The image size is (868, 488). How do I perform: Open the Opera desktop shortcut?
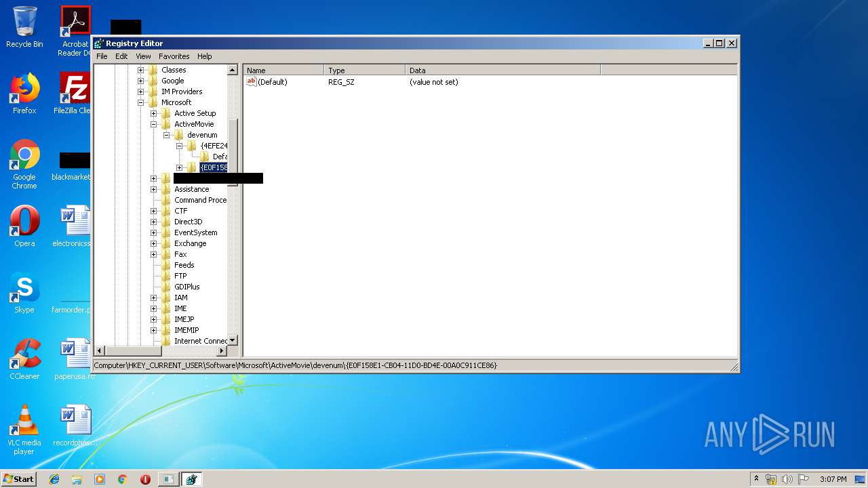tap(24, 226)
